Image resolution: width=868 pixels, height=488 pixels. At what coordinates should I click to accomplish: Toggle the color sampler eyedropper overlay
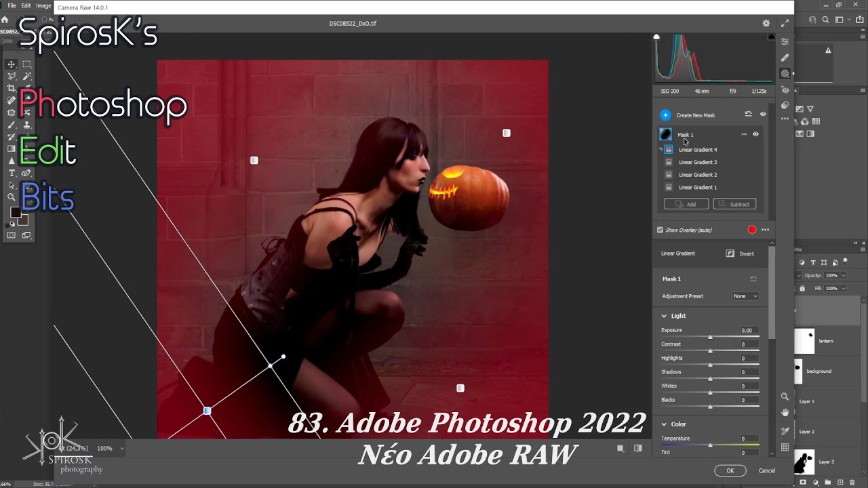(x=785, y=430)
